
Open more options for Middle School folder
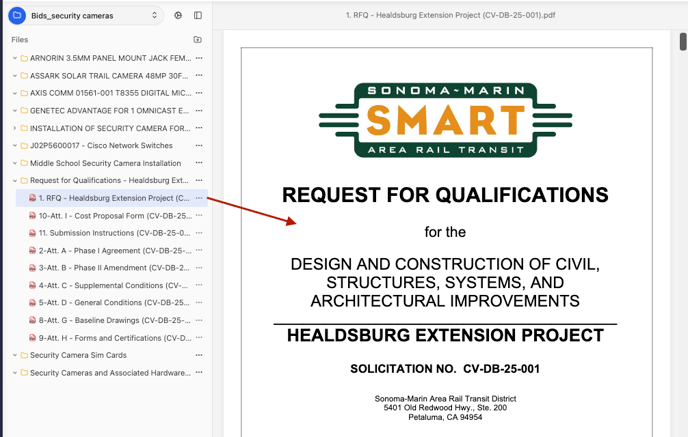(199, 163)
